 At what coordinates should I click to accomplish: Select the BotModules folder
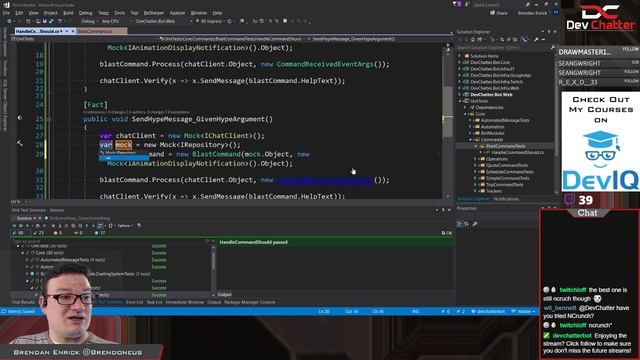492,133
